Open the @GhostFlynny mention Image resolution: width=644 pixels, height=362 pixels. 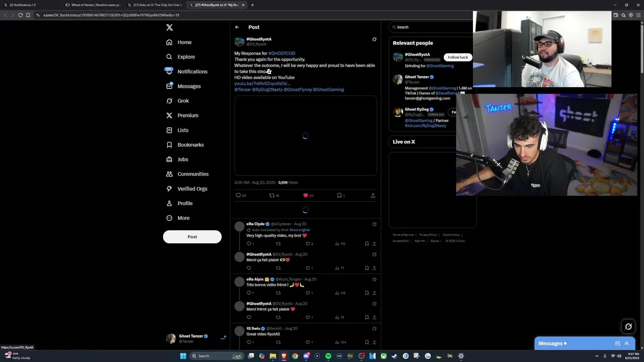point(298,89)
